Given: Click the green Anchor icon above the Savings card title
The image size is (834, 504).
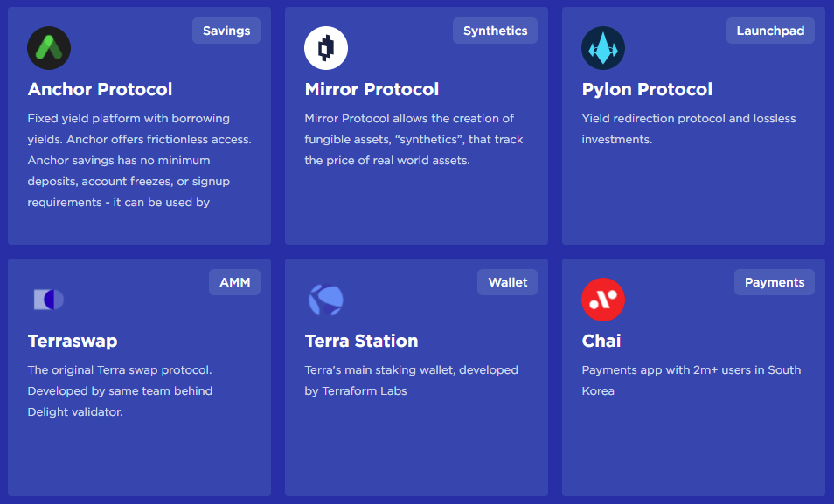Looking at the screenshot, I should click(x=48, y=48).
